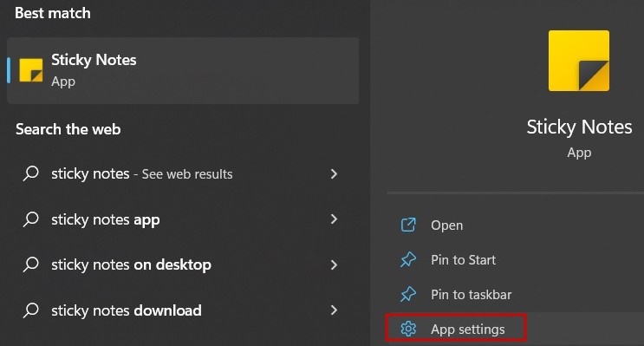Click the search icon beside 'sticky notes download'
This screenshot has width=644, height=346.
(31, 310)
